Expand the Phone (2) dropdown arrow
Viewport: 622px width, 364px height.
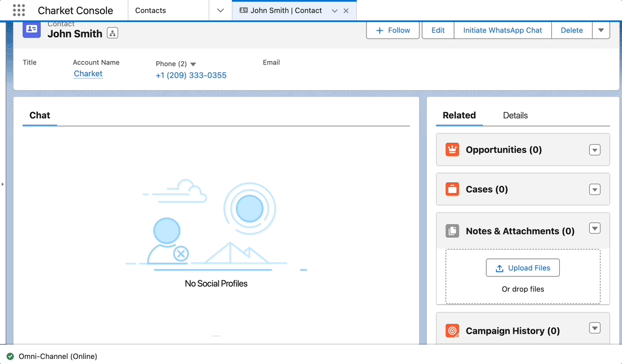pyautogui.click(x=193, y=64)
